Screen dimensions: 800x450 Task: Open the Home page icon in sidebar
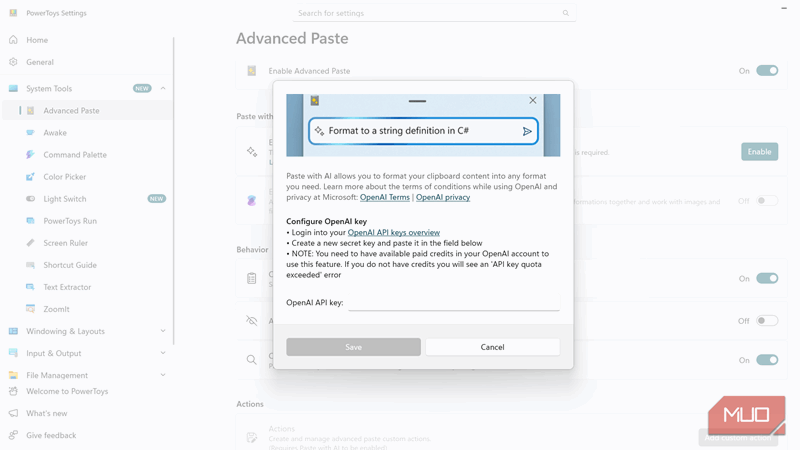coord(13,40)
